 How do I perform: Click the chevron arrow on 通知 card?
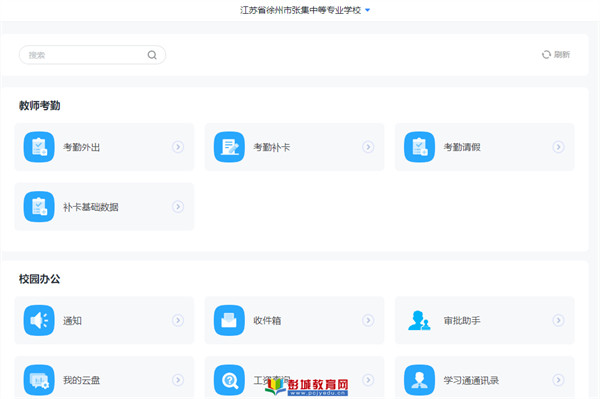(x=178, y=320)
